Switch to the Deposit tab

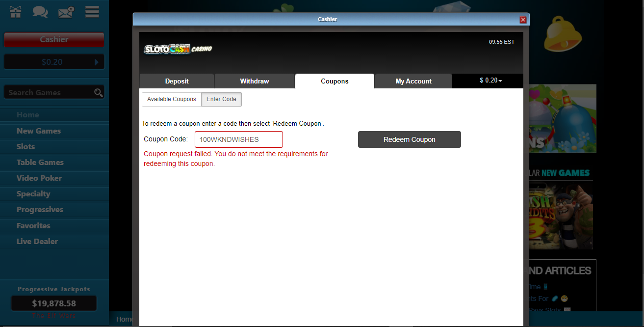click(x=177, y=81)
